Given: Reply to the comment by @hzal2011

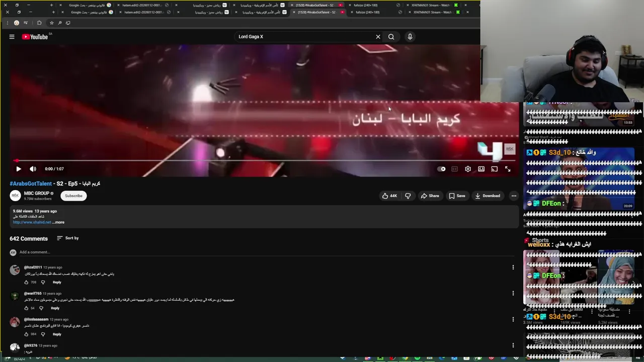Looking at the screenshot, I should pyautogui.click(x=57, y=282).
